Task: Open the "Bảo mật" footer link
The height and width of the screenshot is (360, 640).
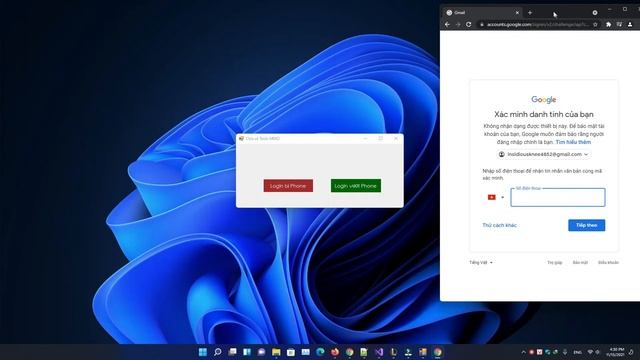Action: click(580, 262)
